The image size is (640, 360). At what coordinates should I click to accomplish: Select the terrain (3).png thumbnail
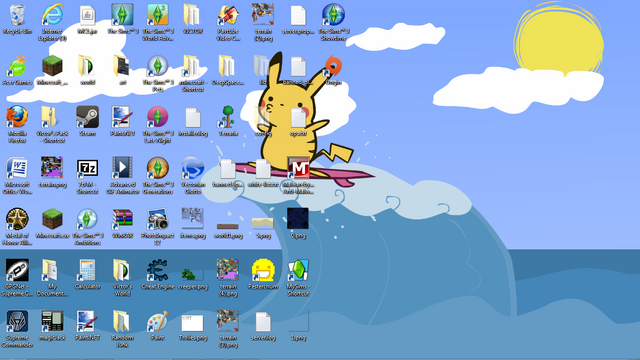click(x=228, y=321)
